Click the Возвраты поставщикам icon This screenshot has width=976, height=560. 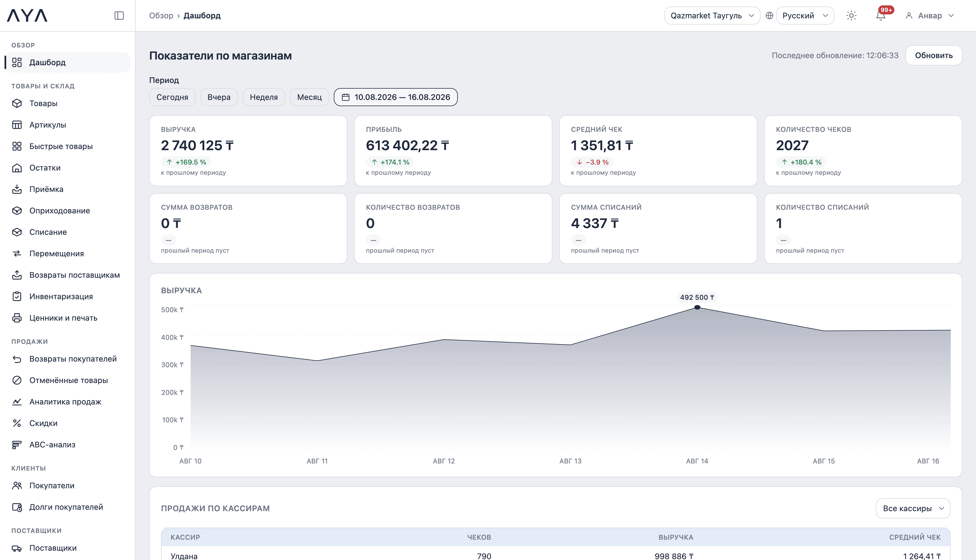coord(17,275)
